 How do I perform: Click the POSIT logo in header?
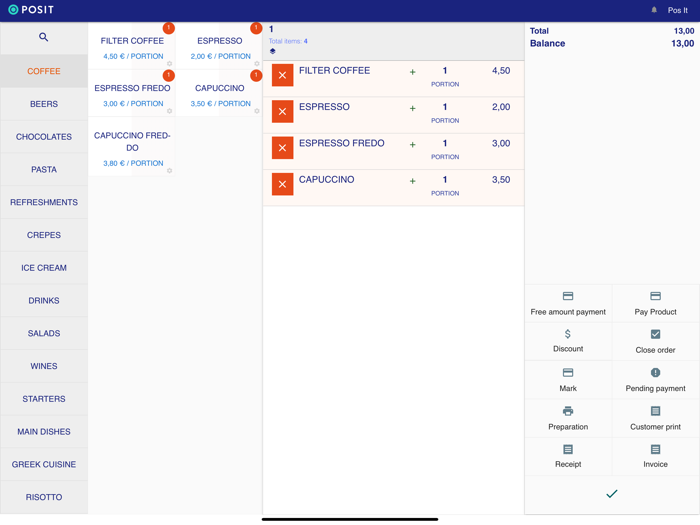[31, 9]
